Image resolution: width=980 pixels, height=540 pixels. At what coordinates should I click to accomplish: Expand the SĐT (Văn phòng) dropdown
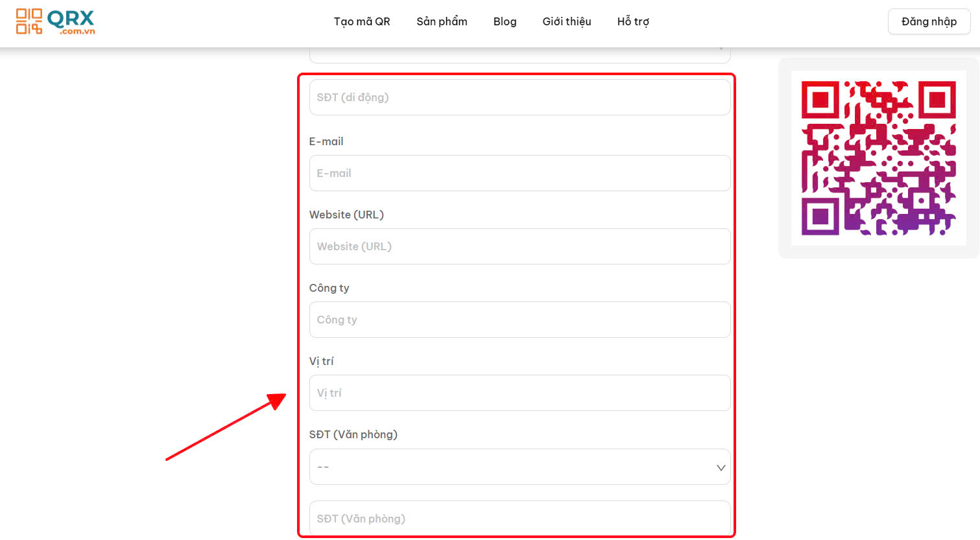click(520, 467)
